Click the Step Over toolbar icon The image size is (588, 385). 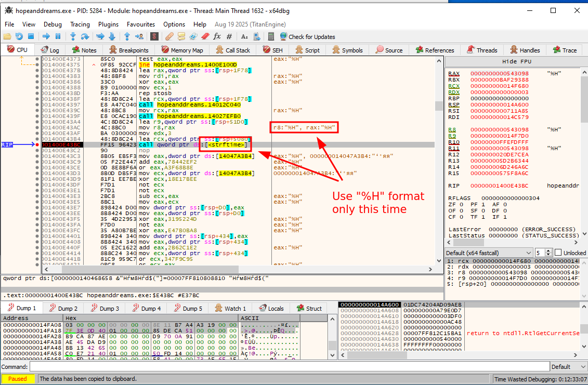85,36
